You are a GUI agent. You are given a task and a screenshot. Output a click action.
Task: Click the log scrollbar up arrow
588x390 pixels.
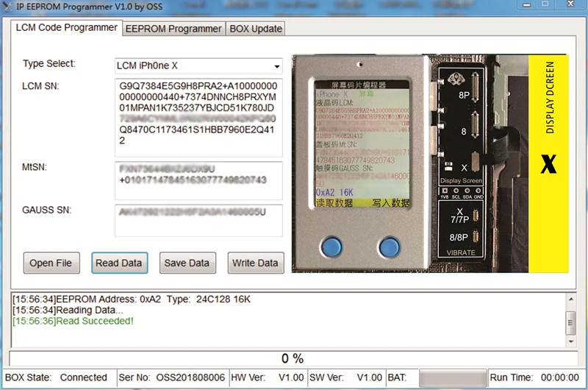click(571, 299)
